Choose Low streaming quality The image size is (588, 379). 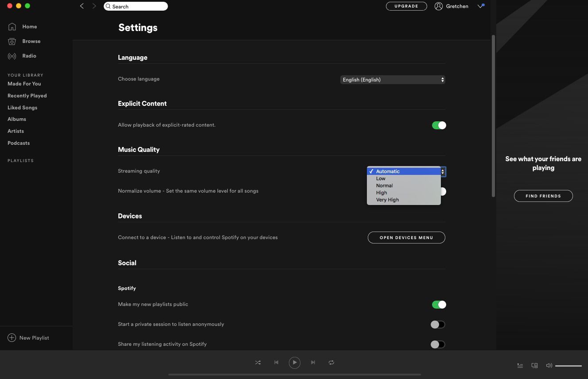pyautogui.click(x=404, y=178)
